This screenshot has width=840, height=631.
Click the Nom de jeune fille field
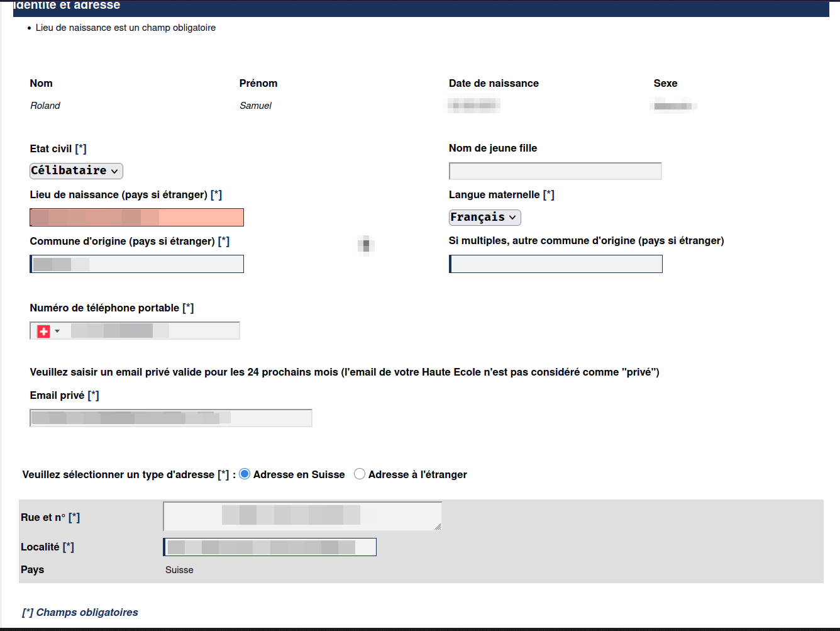[555, 170]
